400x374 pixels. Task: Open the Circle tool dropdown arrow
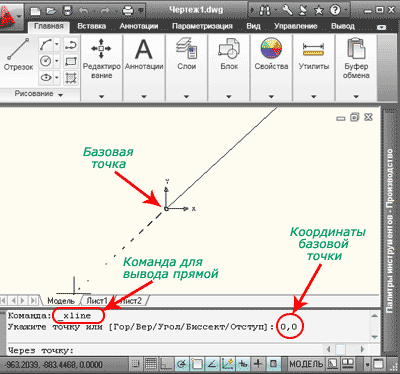[57, 61]
